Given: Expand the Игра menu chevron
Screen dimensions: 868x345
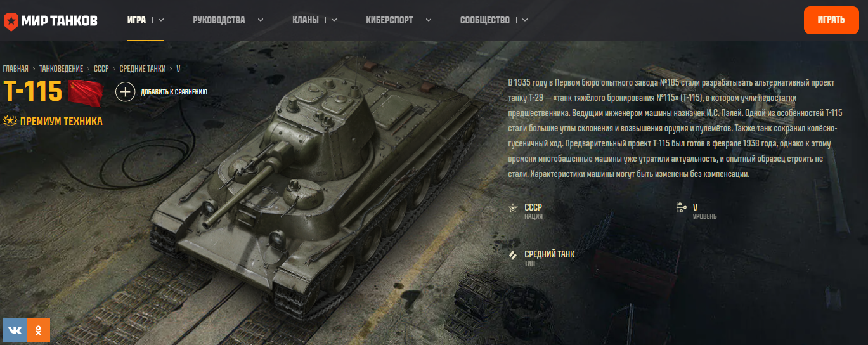Looking at the screenshot, I should click(x=161, y=20).
